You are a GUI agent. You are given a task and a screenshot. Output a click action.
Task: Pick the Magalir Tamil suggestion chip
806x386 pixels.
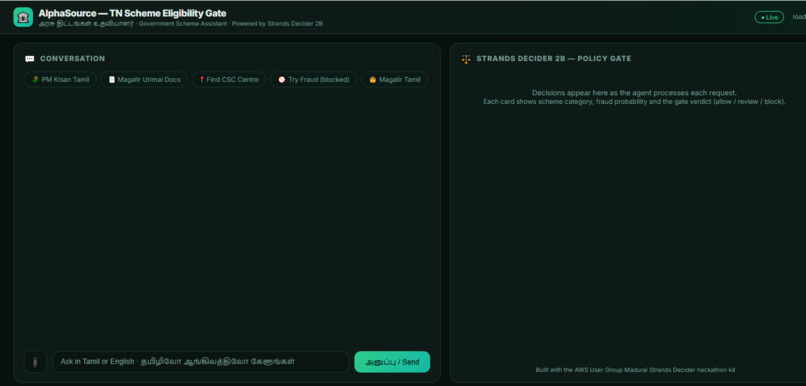(394, 80)
